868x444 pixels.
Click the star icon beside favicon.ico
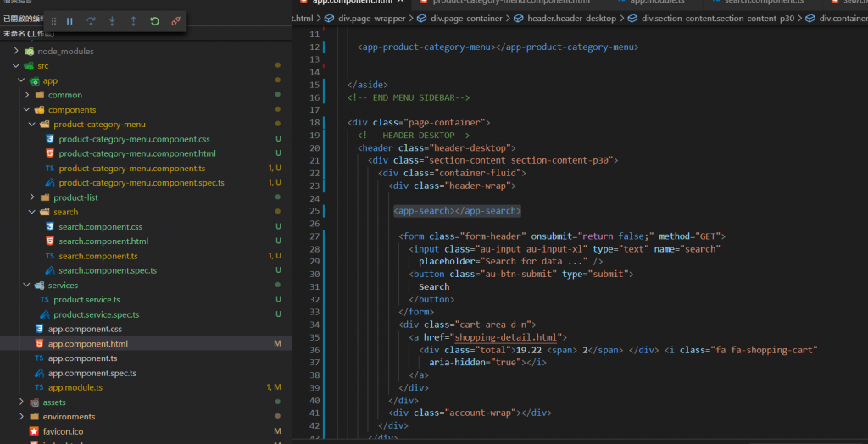click(34, 430)
